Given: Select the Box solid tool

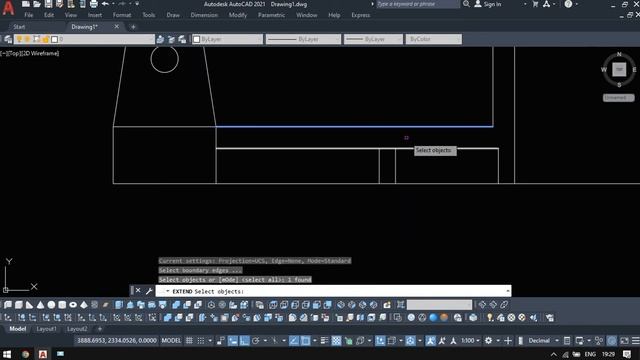Looking at the screenshot, I should tap(19, 305).
